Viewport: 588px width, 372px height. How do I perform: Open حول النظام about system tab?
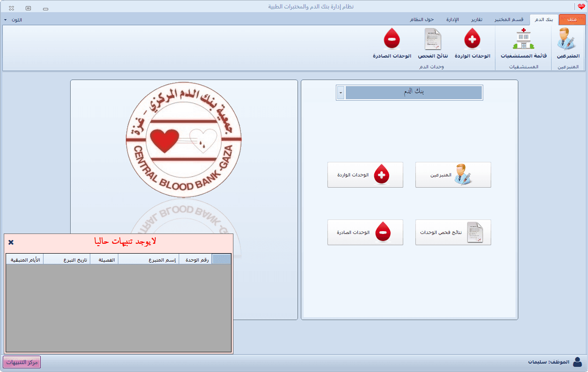422,20
